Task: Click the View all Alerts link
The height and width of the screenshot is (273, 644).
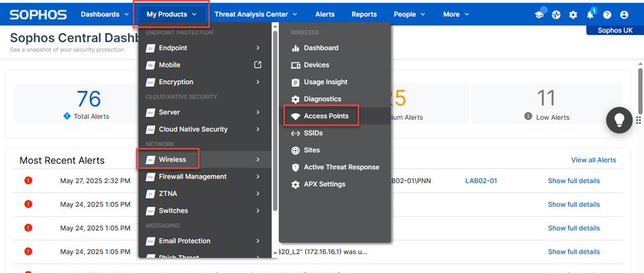Action: pyautogui.click(x=593, y=160)
